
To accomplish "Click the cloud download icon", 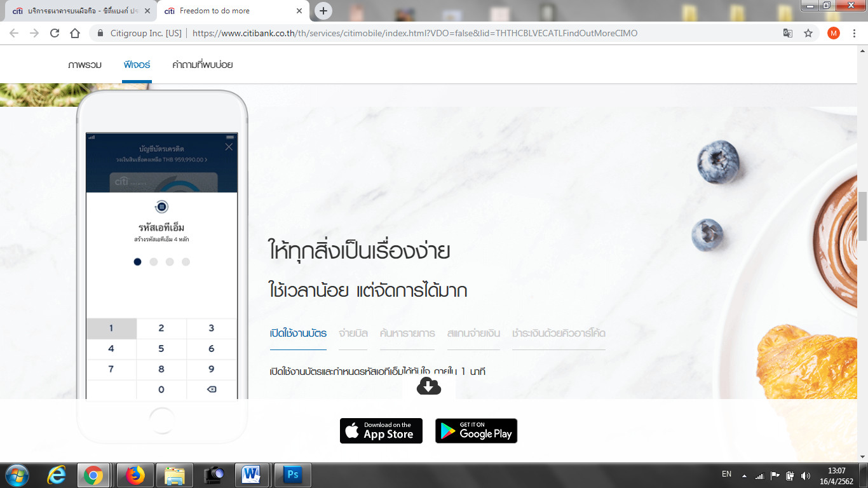I will 429,386.
